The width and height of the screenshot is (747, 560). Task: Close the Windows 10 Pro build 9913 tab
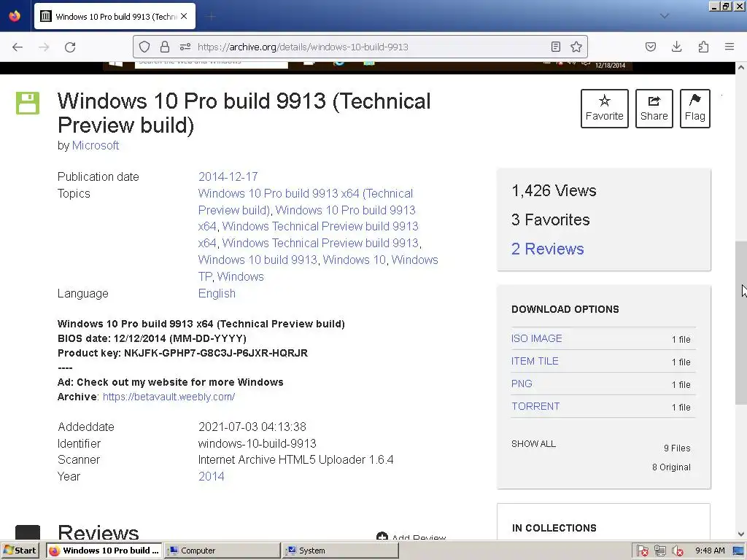tap(184, 16)
